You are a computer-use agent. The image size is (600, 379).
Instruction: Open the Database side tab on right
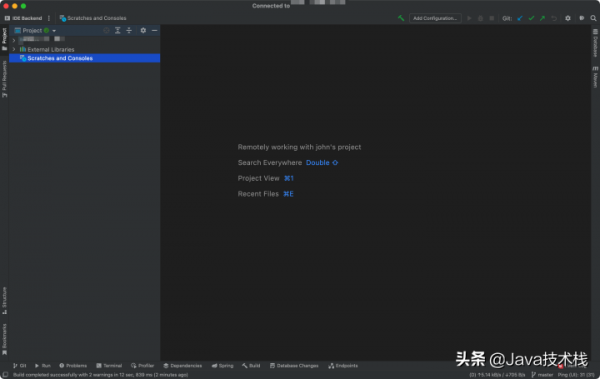click(x=595, y=42)
